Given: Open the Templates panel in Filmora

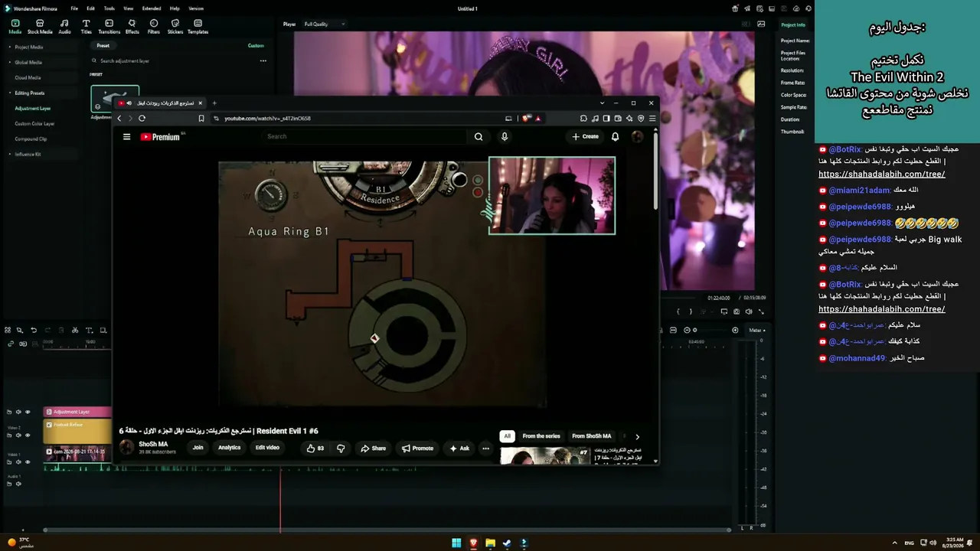Looking at the screenshot, I should tap(198, 27).
